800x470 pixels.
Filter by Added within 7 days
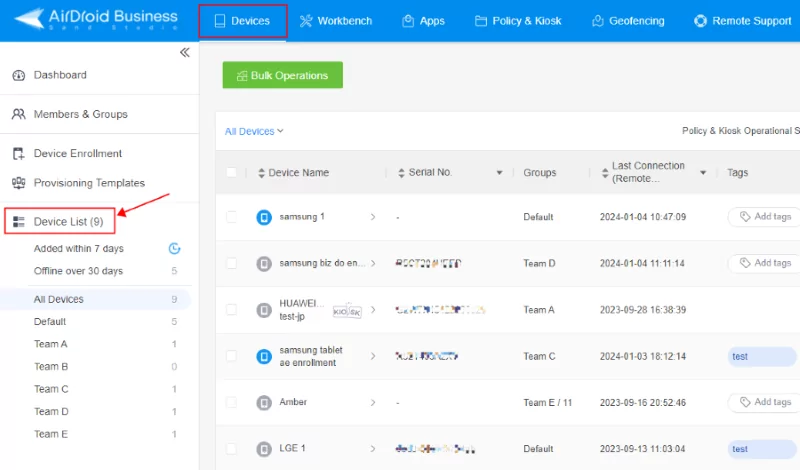point(79,249)
